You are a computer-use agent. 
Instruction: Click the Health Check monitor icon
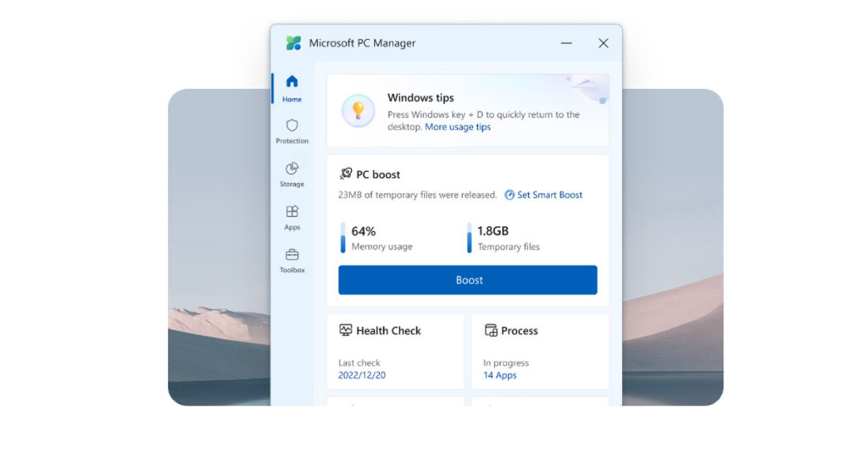[x=346, y=330]
